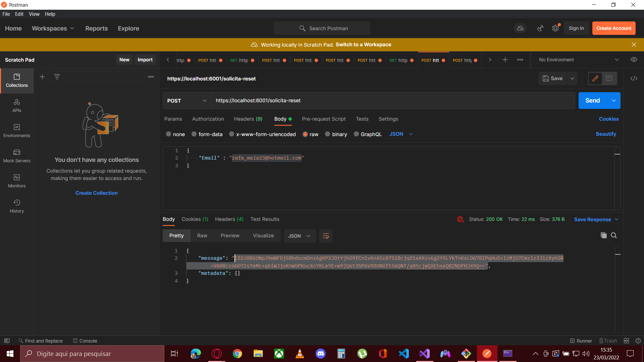Open the Save Response dropdown
The image size is (644, 362).
[596, 219]
